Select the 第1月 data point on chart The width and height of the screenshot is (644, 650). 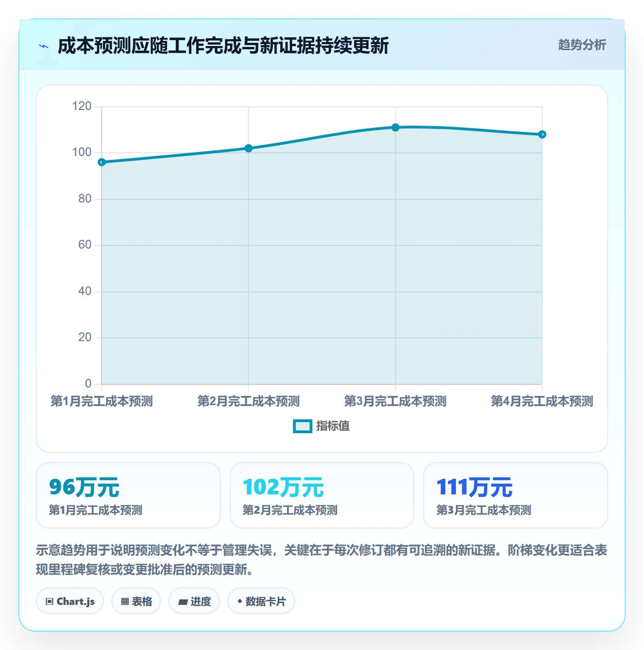pyautogui.click(x=102, y=162)
